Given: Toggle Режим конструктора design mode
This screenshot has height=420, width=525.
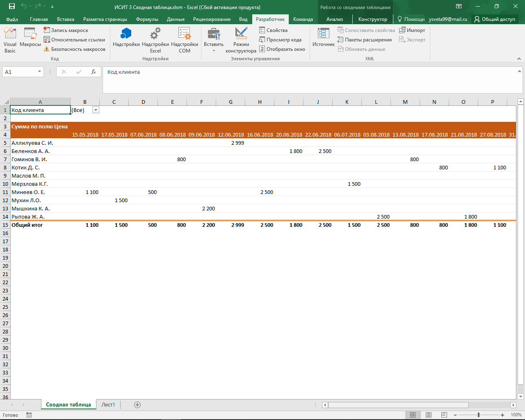Looking at the screenshot, I should click(x=241, y=40).
